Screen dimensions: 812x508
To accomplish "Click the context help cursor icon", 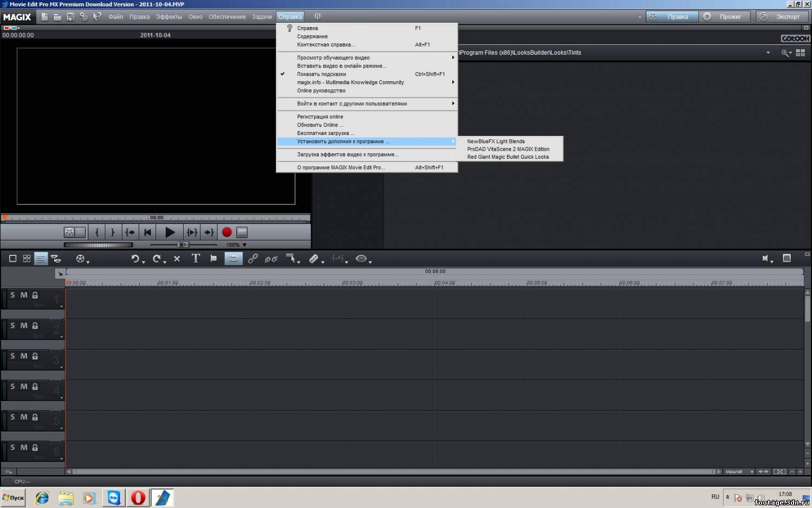I will tap(97, 17).
